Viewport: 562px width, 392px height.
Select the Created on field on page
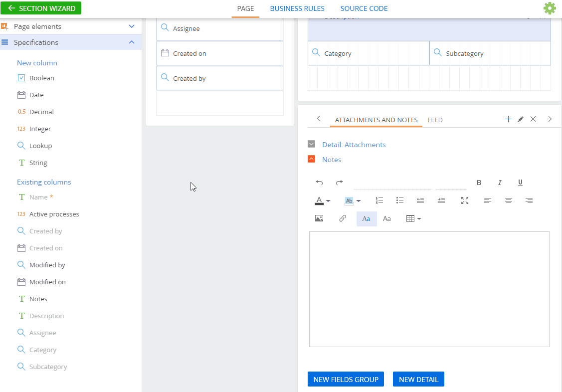pos(220,53)
